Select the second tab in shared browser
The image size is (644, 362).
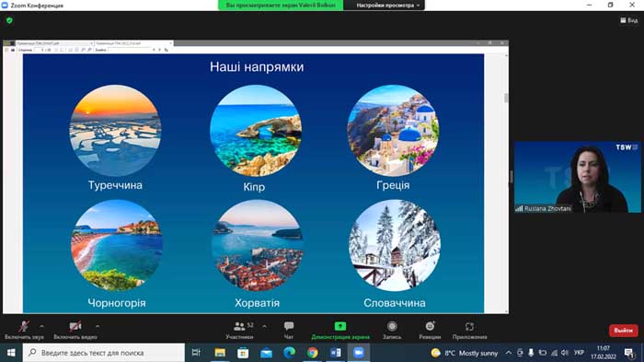133,42
